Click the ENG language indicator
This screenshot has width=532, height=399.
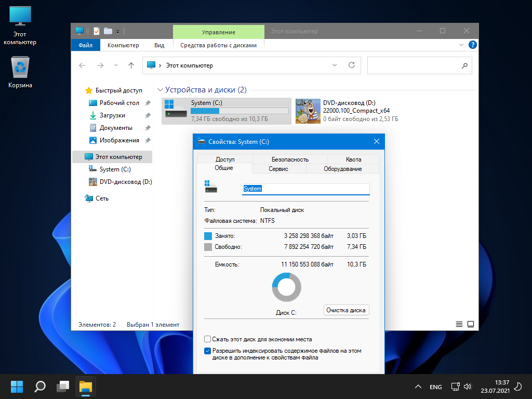pyautogui.click(x=436, y=387)
